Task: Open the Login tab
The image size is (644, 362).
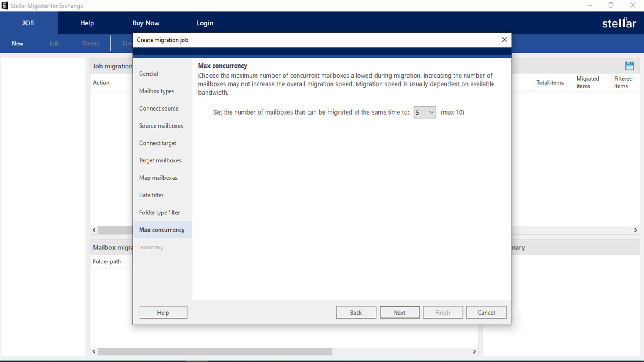Action: [205, 23]
